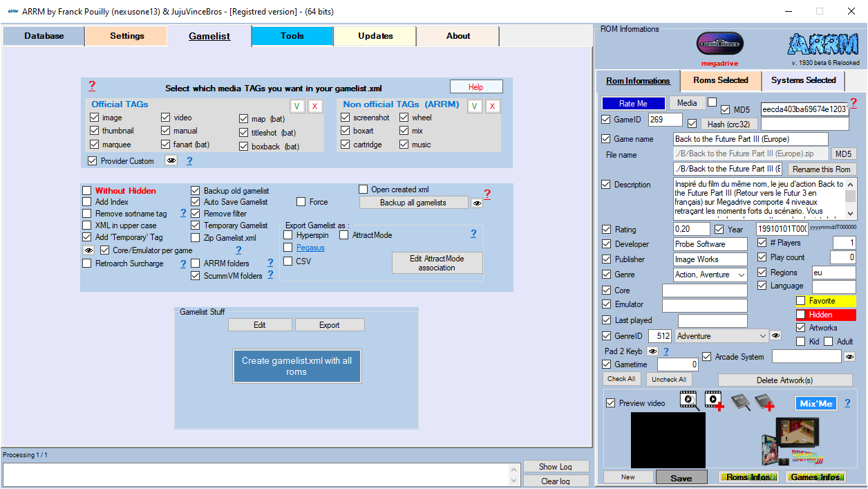Viewport: 868px width, 489px height.
Task: Uncheck the marquee tag checkbox
Action: 95,145
